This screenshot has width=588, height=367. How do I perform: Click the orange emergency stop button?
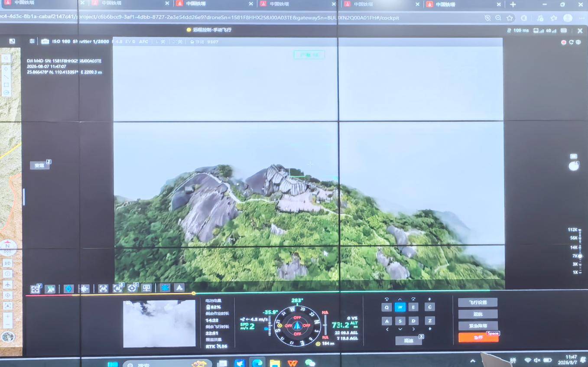tap(478, 338)
